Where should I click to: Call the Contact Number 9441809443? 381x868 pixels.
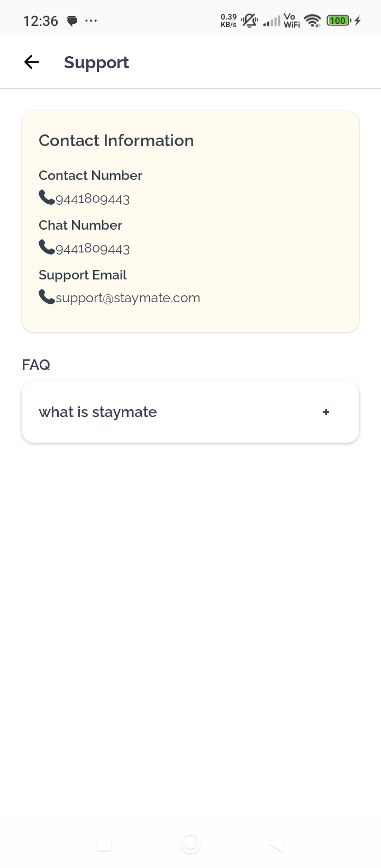pos(93,199)
